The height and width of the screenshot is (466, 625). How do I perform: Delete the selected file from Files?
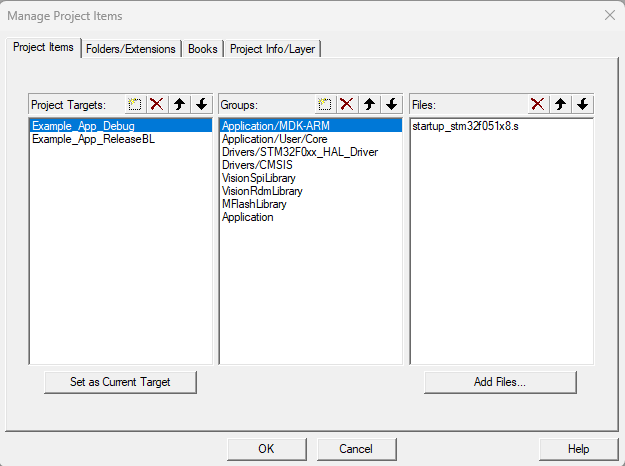(x=537, y=104)
